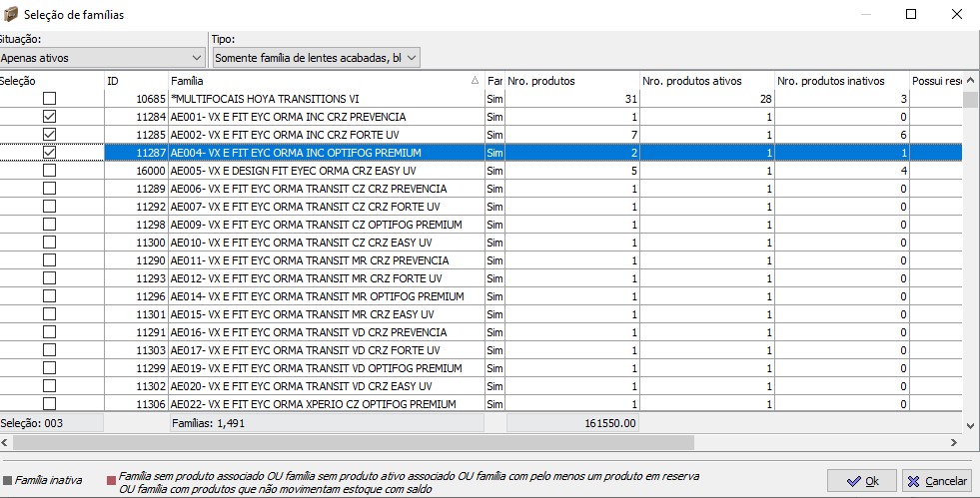Click the Far column header
Screen dimensions: 980x498
pyautogui.click(x=494, y=81)
